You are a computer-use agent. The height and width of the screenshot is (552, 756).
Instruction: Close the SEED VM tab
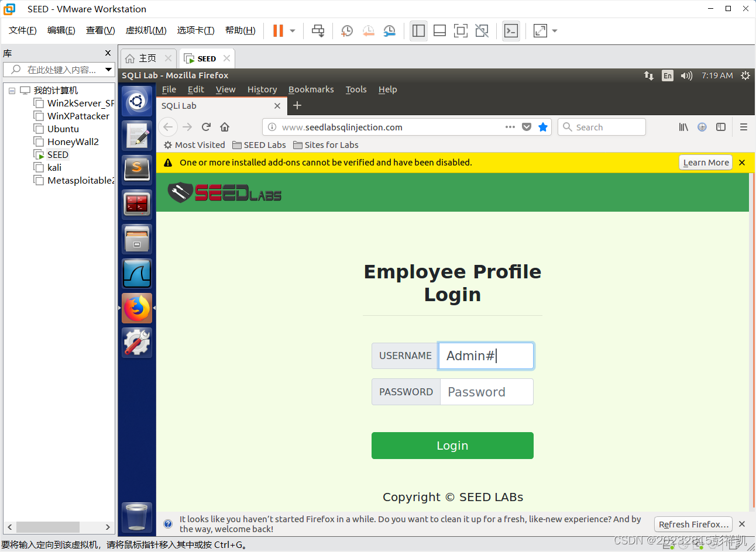[x=226, y=58]
